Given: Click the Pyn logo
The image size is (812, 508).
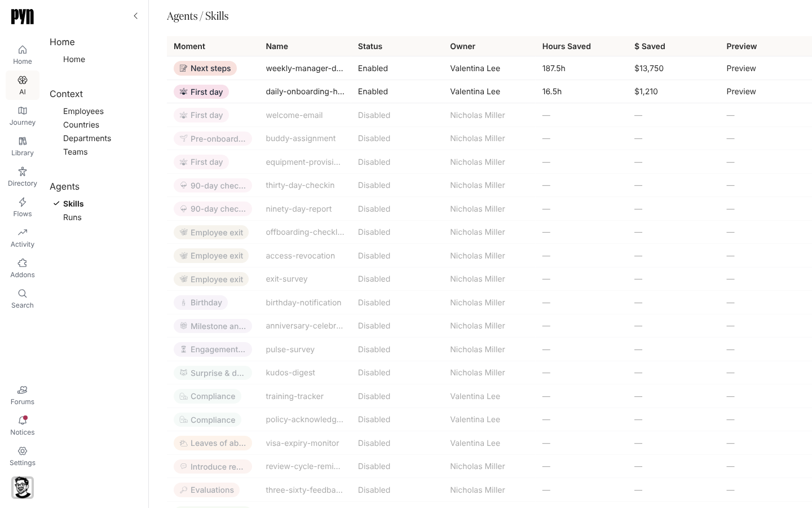Looking at the screenshot, I should click(23, 16).
